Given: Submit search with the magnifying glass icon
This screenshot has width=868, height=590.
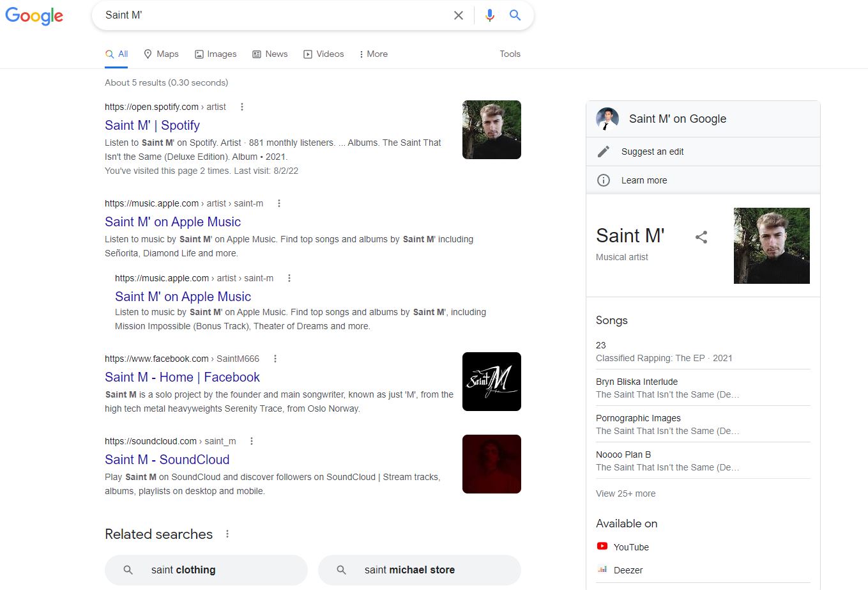Looking at the screenshot, I should [515, 15].
